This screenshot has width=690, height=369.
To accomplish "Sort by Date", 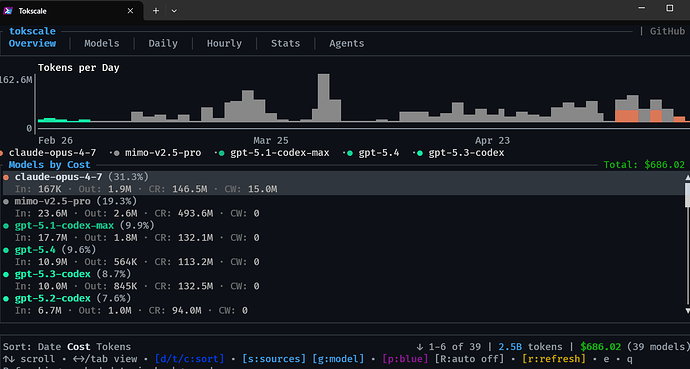I will point(49,347).
